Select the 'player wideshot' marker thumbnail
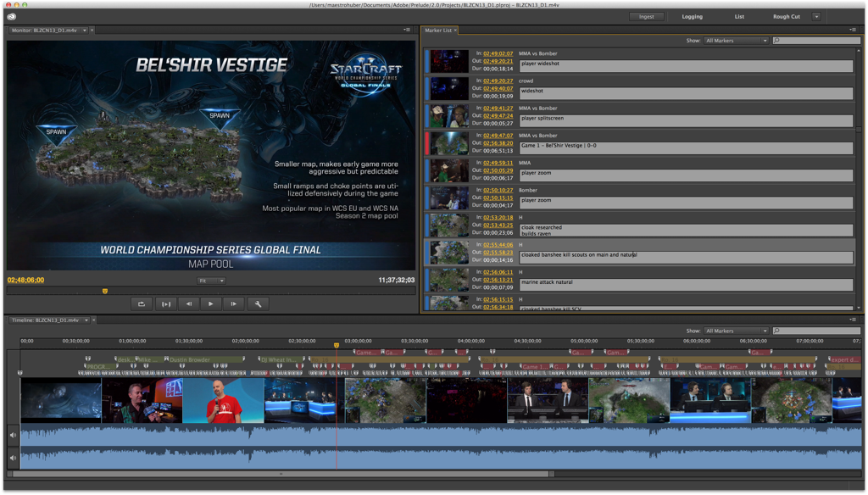This screenshot has height=495, width=868. coord(449,62)
